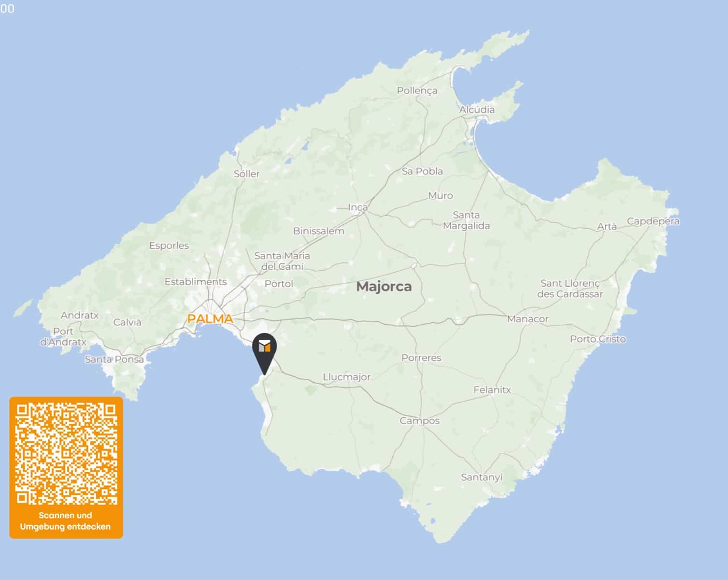Image resolution: width=728 pixels, height=580 pixels.
Task: Click the 'Scannen und Umgebung entdecken' caption
Action: click(66, 521)
